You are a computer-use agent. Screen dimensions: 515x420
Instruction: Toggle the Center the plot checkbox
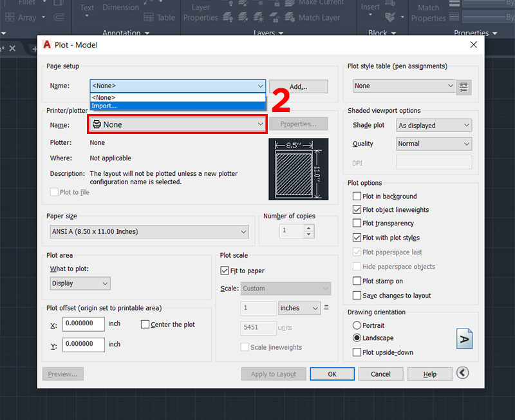[145, 325]
